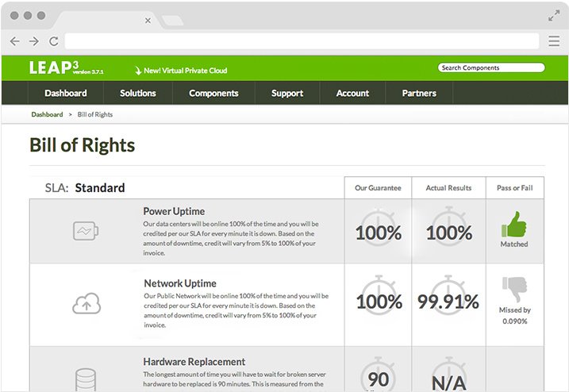This screenshot has width=569, height=392.
Task: Click the Network Uptime heading
Action: pyautogui.click(x=180, y=283)
